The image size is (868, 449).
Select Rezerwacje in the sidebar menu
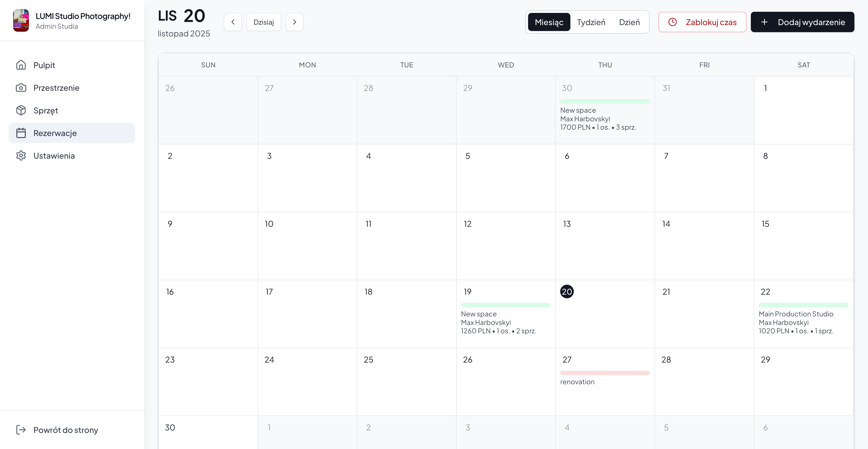click(55, 133)
